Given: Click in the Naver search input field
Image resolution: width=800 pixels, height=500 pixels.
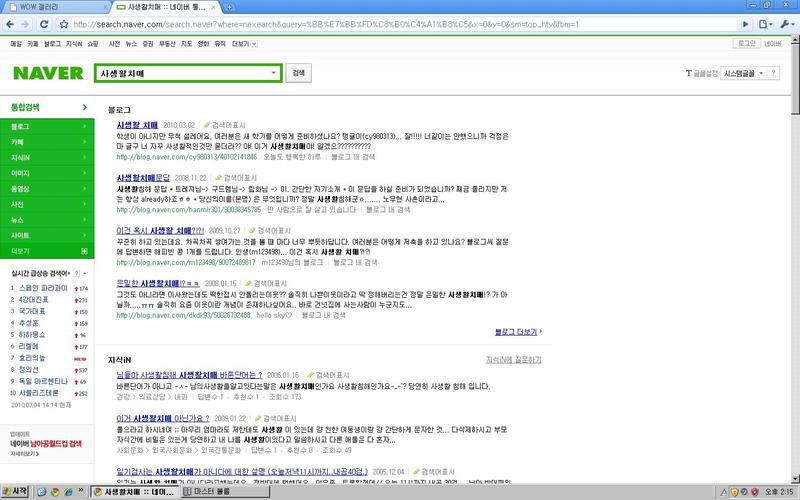Looking at the screenshot, I should click(x=183, y=73).
